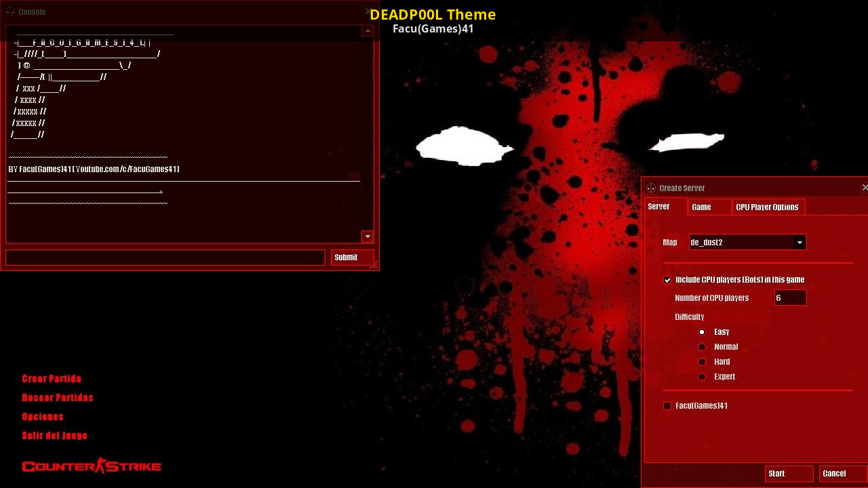Uncheck Include CPU players (Bots) checkbox
This screenshot has width=868, height=488.
point(667,280)
